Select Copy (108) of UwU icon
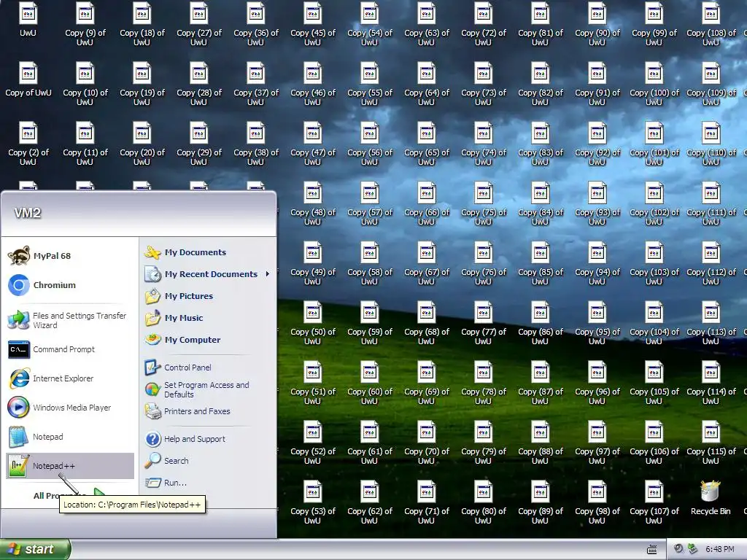 pyautogui.click(x=711, y=24)
